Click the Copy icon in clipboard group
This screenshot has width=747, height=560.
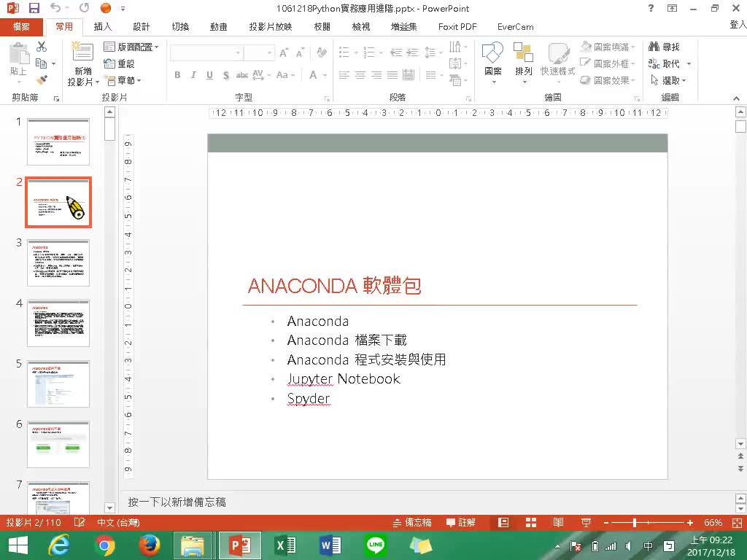click(x=42, y=63)
